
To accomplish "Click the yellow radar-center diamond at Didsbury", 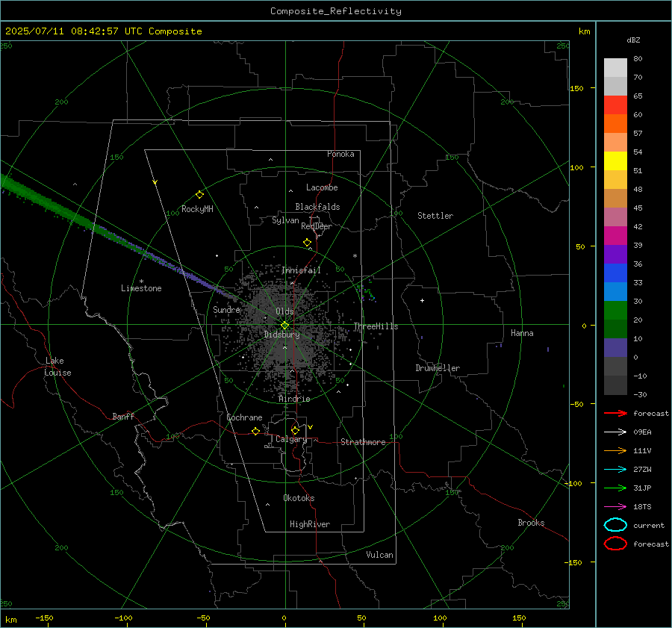I will (284, 325).
